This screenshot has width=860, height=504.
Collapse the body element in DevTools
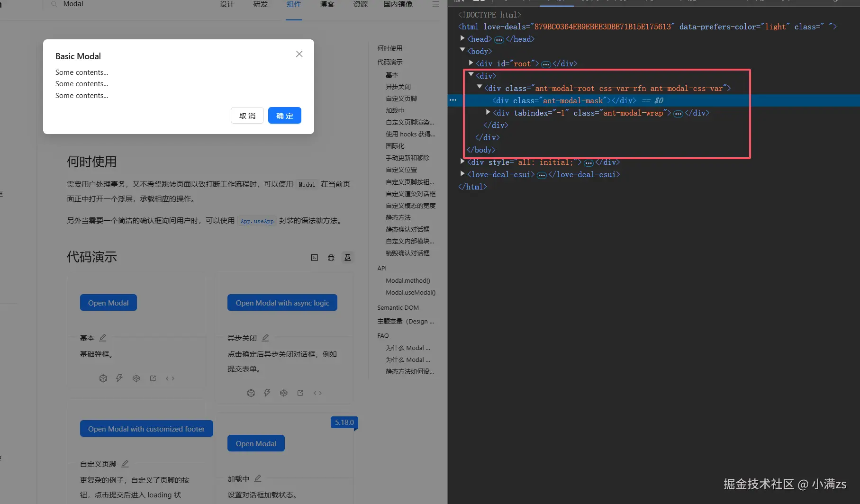(462, 50)
